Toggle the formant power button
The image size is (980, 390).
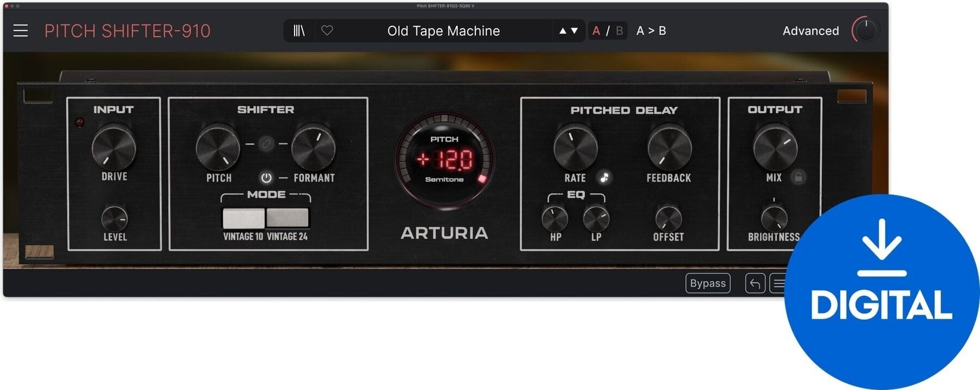(266, 178)
